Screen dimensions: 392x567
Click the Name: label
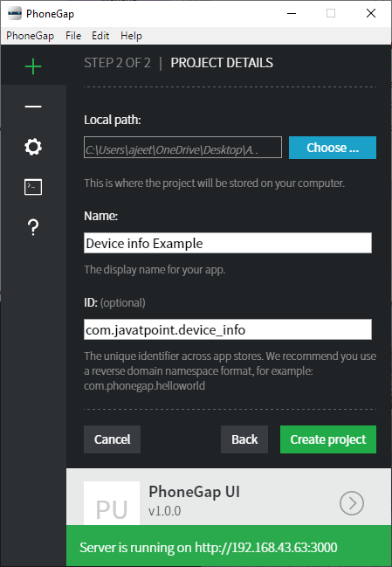click(x=100, y=216)
